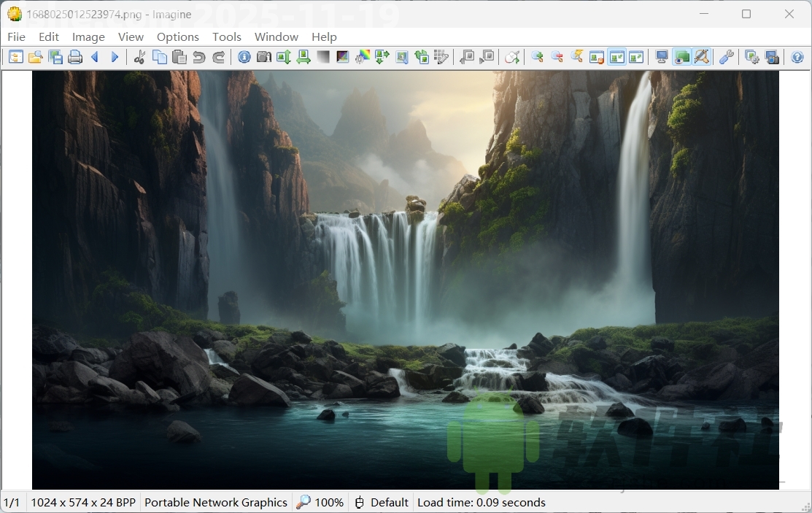The image size is (812, 513).
Task: Select the Print icon on the toolbar
Action: point(75,56)
